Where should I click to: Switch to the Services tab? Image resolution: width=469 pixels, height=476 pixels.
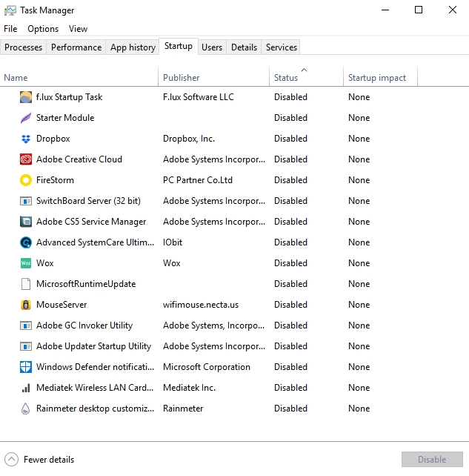coord(282,47)
